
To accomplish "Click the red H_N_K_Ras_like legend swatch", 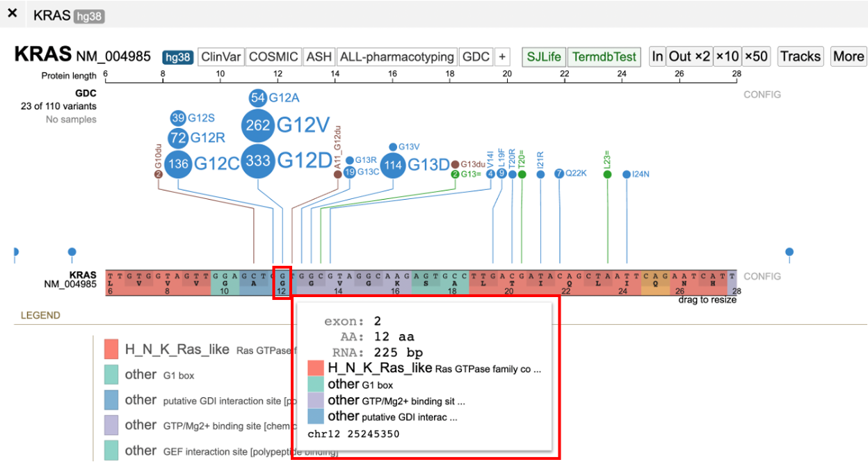I will (112, 349).
